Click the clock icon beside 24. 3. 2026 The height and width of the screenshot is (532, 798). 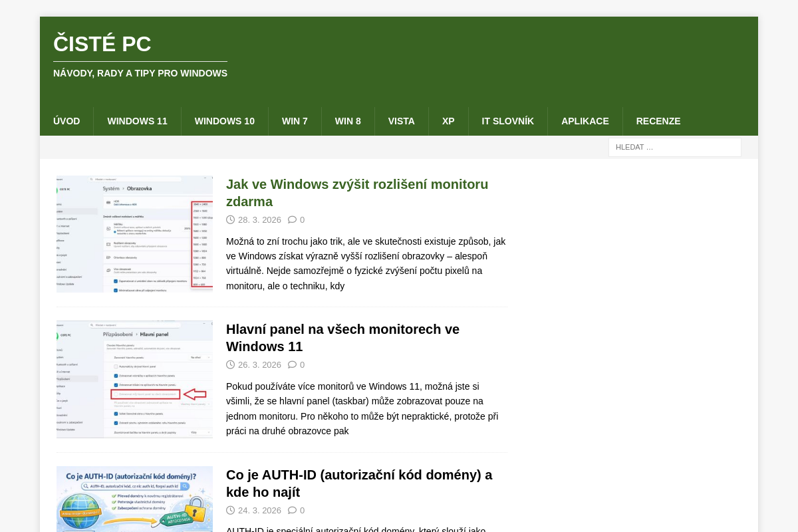click(x=231, y=510)
